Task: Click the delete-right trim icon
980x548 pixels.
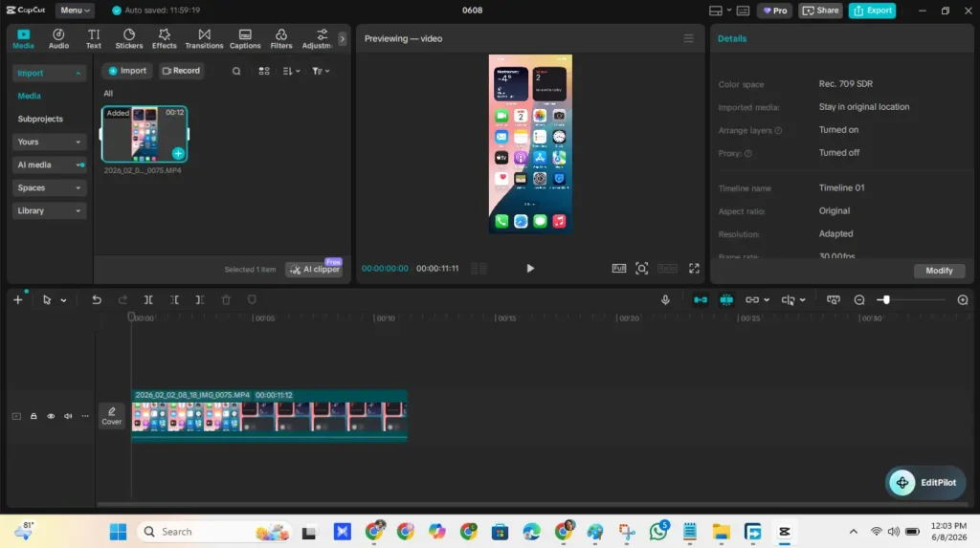Action: 200,300
